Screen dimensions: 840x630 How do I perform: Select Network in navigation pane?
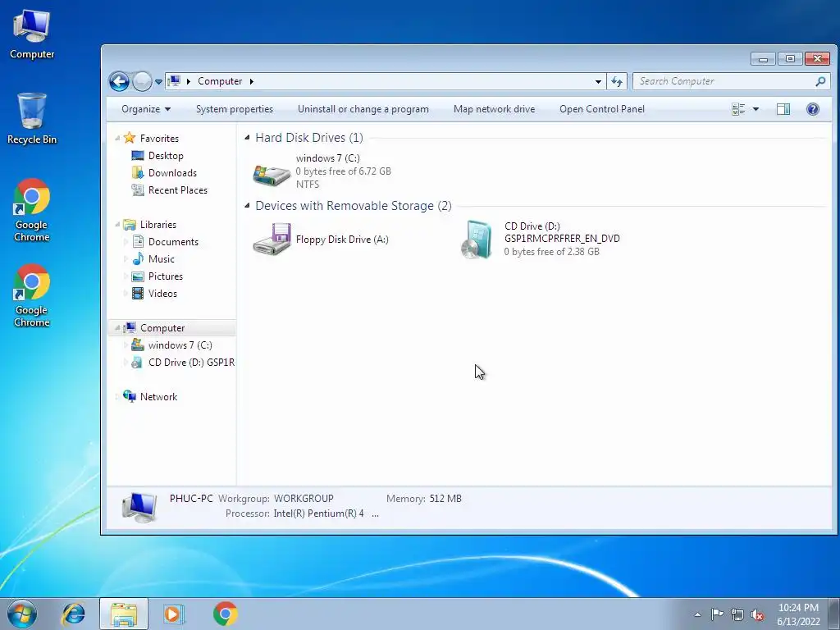click(158, 397)
